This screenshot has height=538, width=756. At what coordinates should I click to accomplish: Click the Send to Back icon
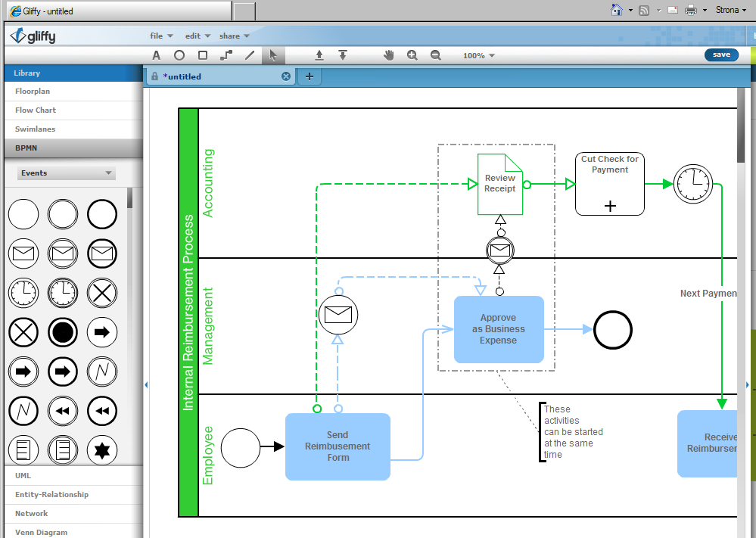(343, 55)
